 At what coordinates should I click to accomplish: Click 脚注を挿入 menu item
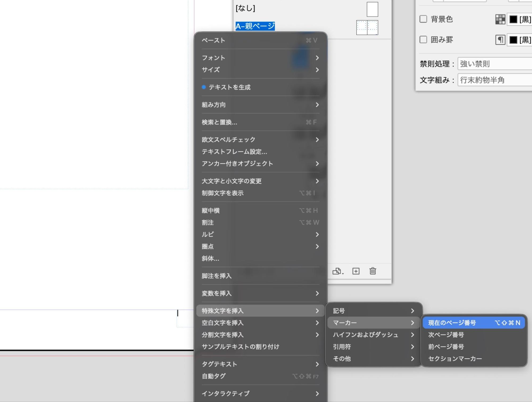tap(260, 276)
